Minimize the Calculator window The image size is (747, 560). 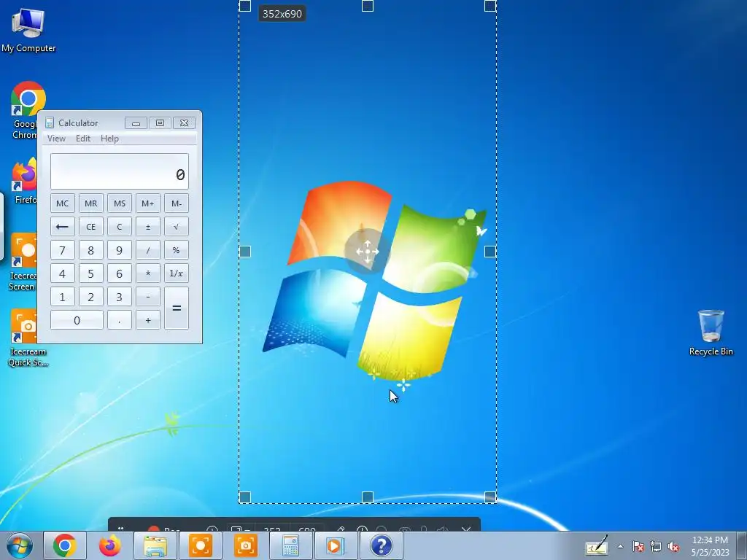point(136,123)
